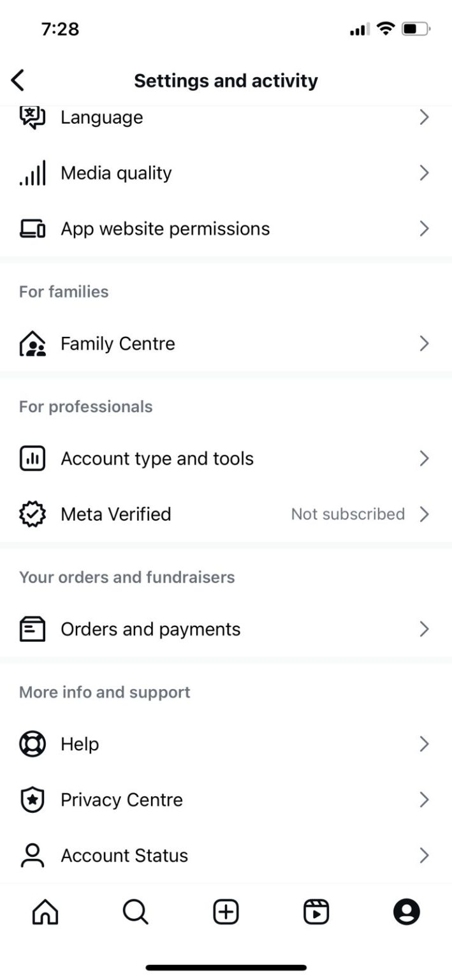Tap chevron beside App website permissions
The image size is (452, 980).
[x=424, y=229]
